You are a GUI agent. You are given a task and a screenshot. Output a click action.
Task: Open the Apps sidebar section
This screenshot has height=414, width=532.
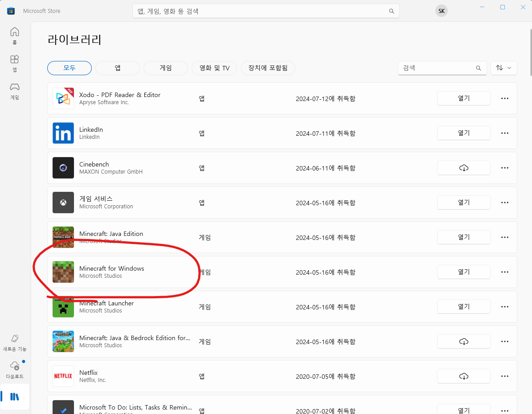[15, 63]
